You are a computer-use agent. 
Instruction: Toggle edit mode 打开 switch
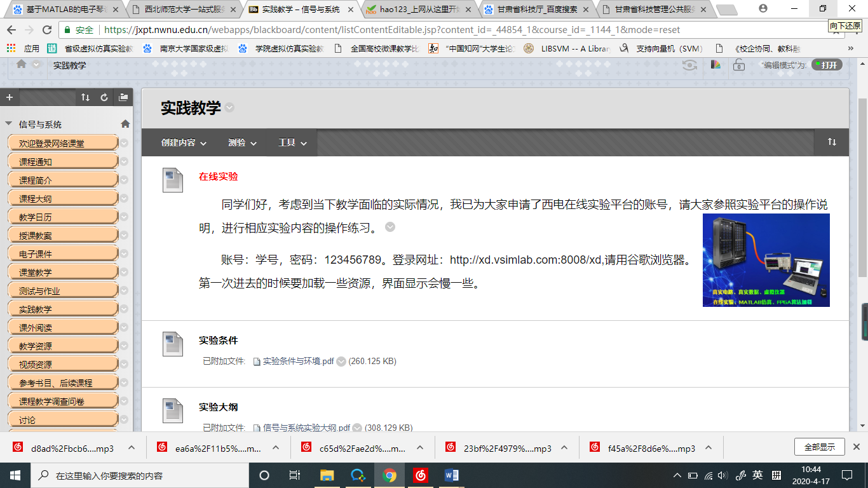827,65
